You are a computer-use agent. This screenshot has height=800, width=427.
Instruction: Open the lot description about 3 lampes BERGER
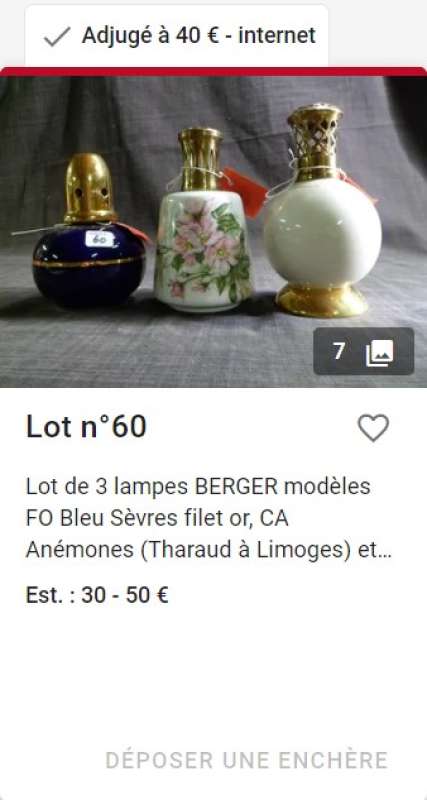pyautogui.click(x=209, y=518)
